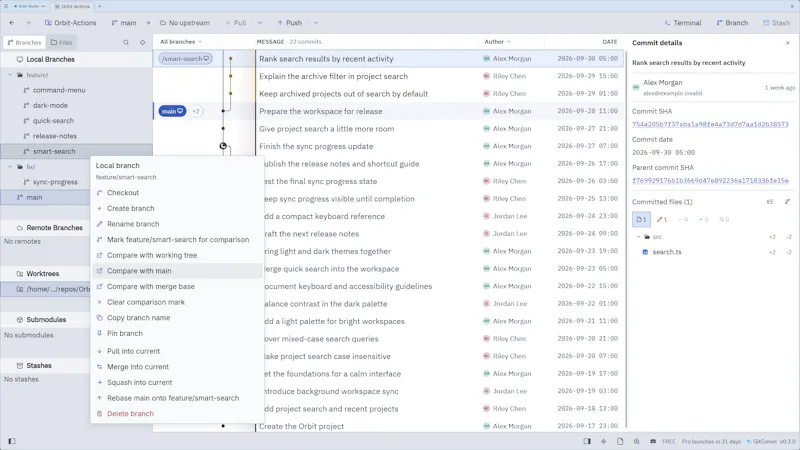800x450 pixels.
Task: Toggle the left sidebar icon in status bar
Action: [x=12, y=441]
